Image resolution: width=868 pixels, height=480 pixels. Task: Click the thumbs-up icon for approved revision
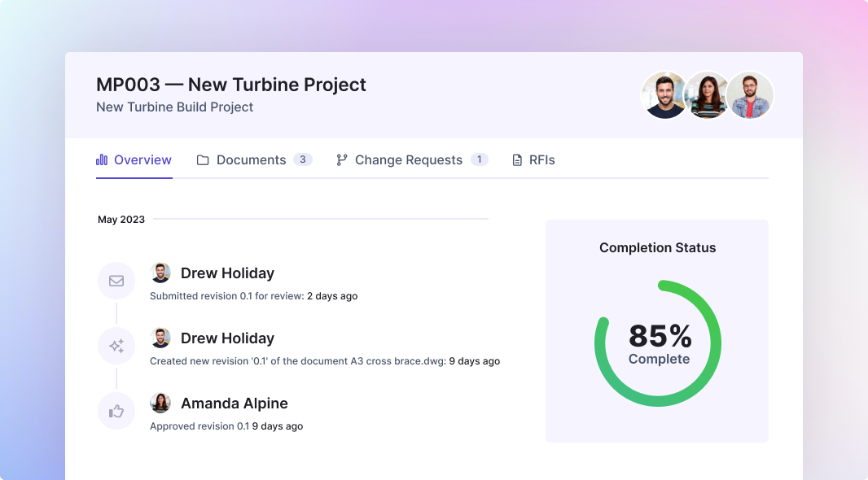tap(116, 411)
